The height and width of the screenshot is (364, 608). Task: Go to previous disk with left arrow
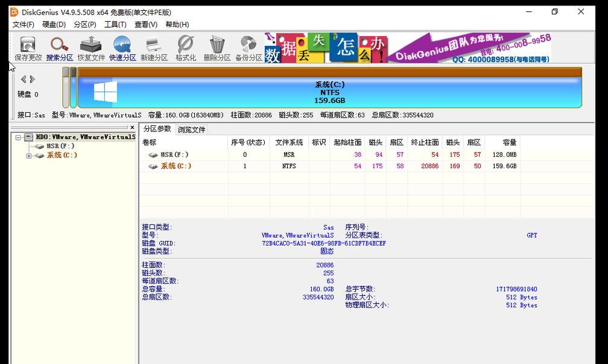pyautogui.click(x=24, y=80)
